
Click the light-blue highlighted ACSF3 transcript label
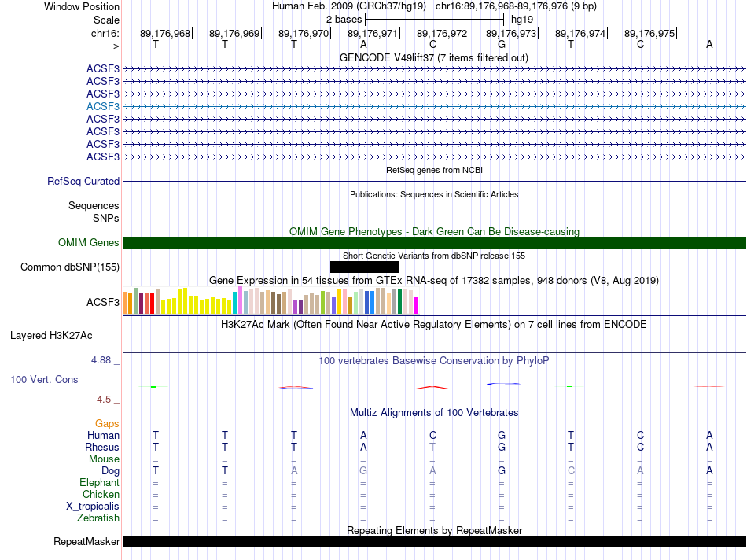click(103, 106)
